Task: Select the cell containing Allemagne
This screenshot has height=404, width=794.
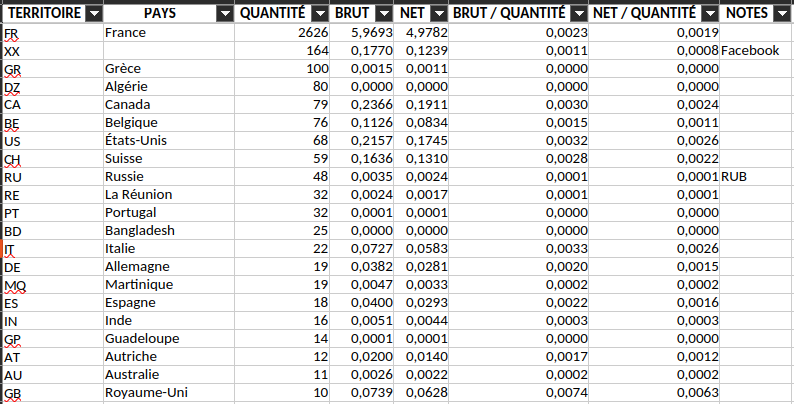Action: coord(169,267)
